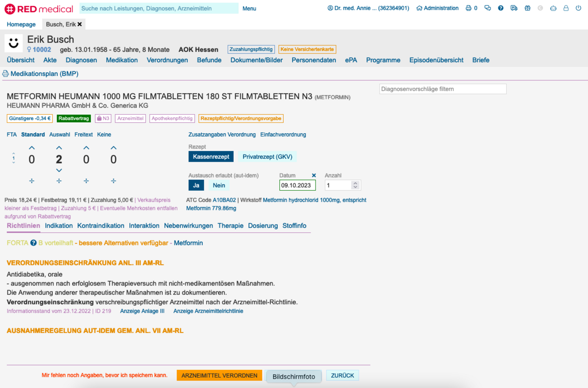The height and width of the screenshot is (388, 588).
Task: Open Einfachverordnung link
Action: point(283,135)
